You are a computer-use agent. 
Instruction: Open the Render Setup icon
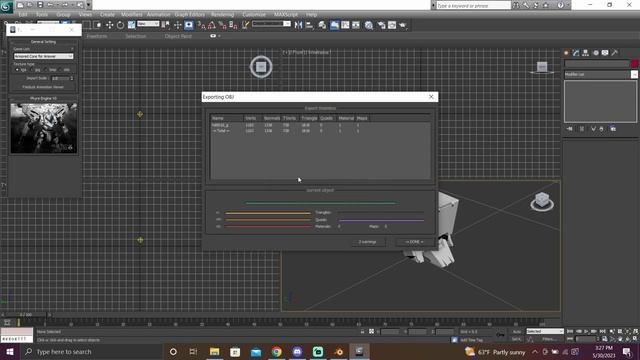point(381,25)
